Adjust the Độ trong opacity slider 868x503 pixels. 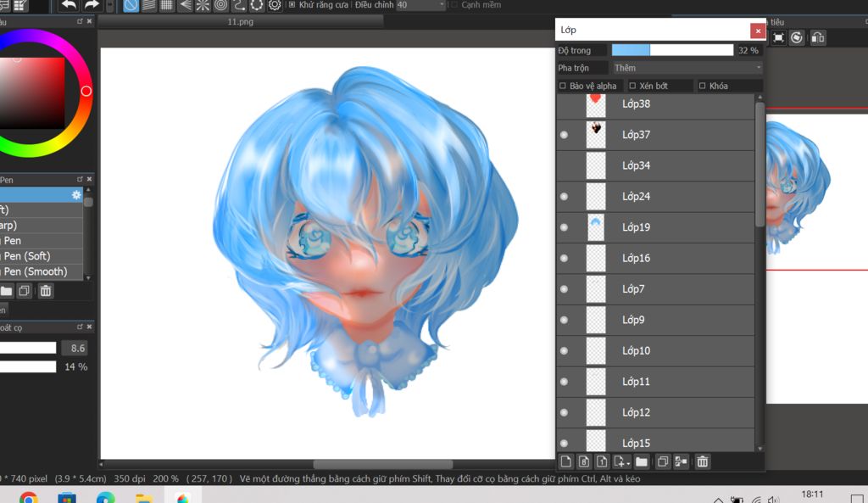point(672,50)
